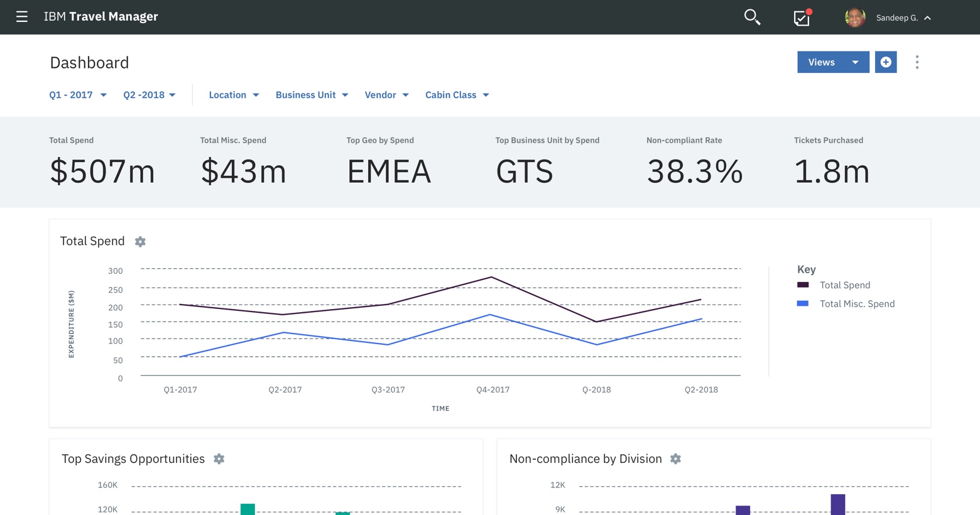The width and height of the screenshot is (980, 515).
Task: Open the Business Unit filter dropdown
Action: tap(312, 95)
